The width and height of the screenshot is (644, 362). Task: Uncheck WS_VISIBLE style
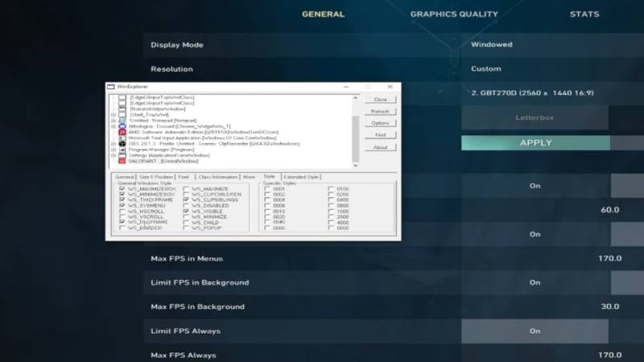186,211
